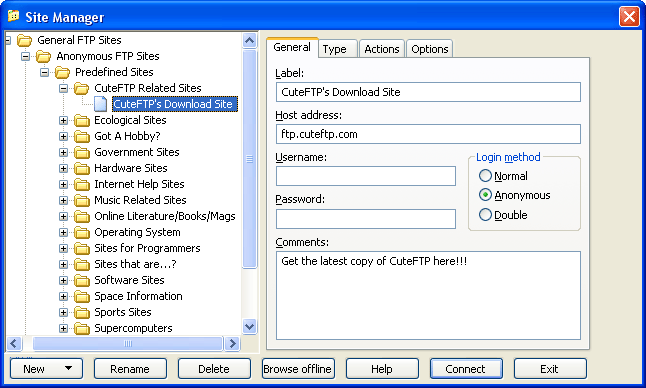
Task: Click the Rename button
Action: pyautogui.click(x=130, y=369)
